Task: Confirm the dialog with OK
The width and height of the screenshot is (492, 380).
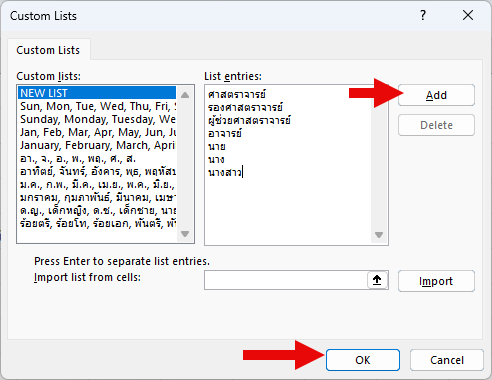Action: [x=363, y=360]
